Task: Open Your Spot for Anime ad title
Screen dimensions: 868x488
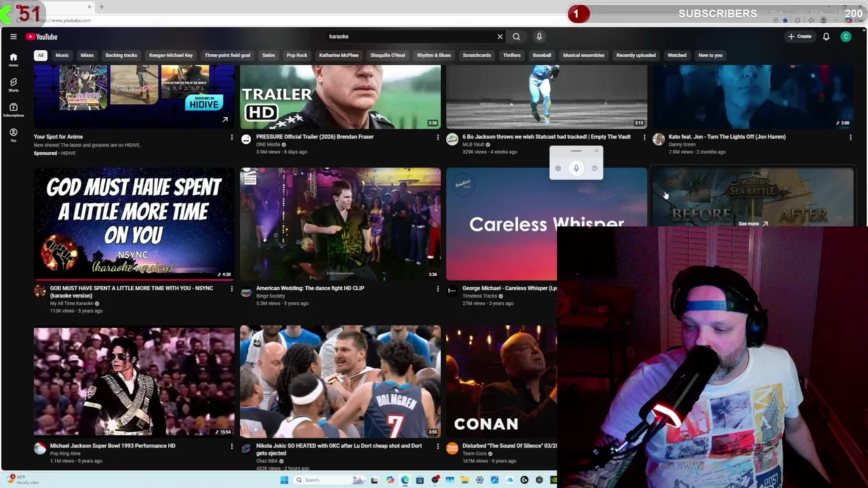Action: [x=58, y=137]
